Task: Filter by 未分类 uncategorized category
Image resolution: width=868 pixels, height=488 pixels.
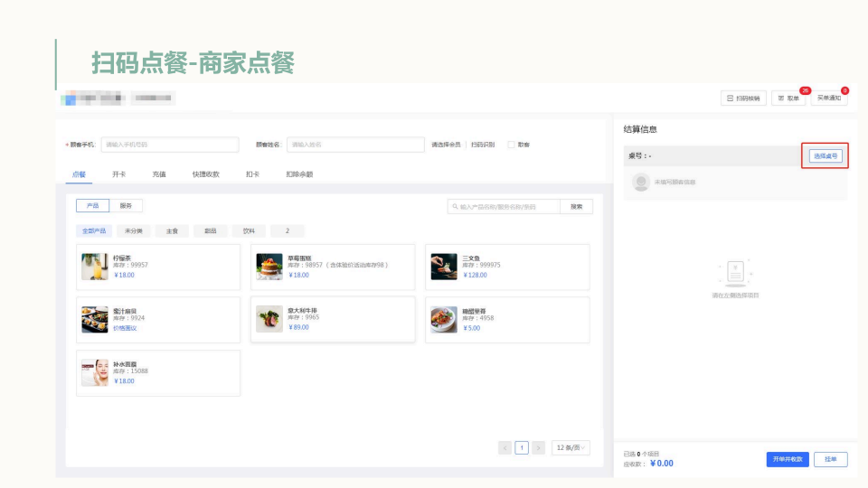Action: click(134, 230)
